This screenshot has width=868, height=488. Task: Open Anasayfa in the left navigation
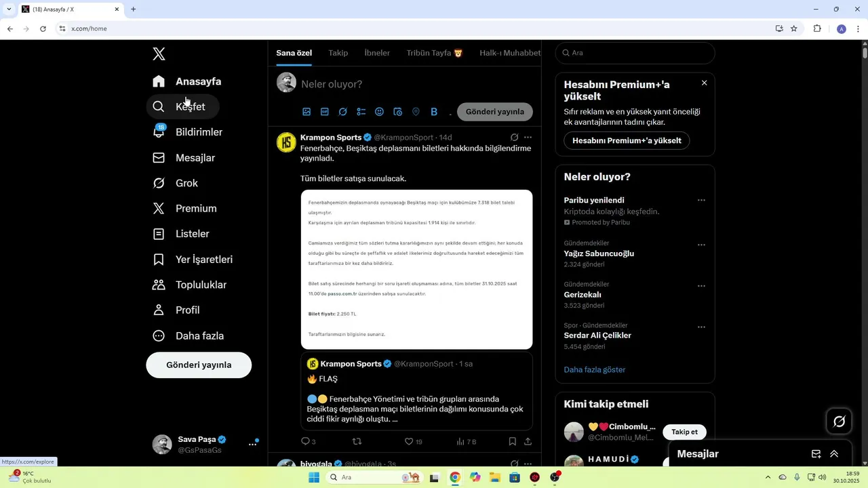[187, 81]
